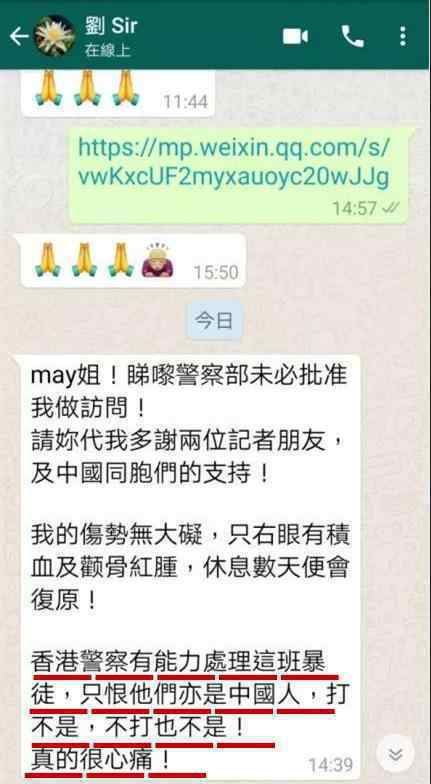Tap the 14:39 timestamp on the long message
Image resolution: width=431 pixels, height=784 pixels.
tap(330, 764)
